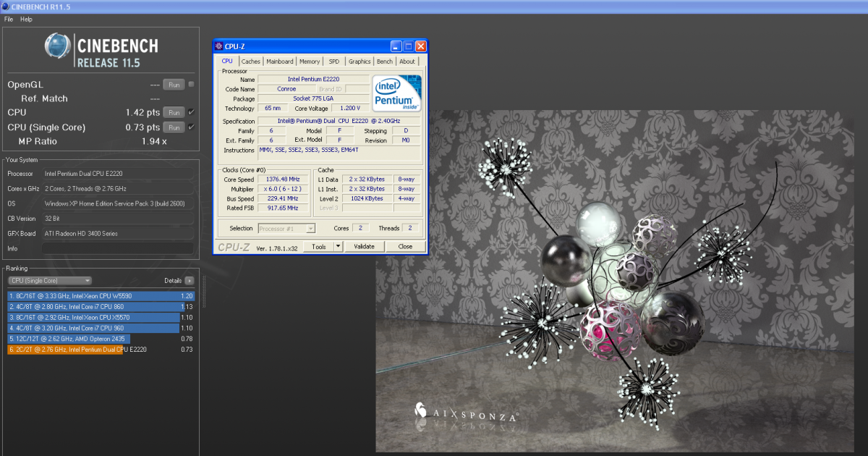Minimize the CPU-Z window
This screenshot has width=868, height=456.
point(396,46)
